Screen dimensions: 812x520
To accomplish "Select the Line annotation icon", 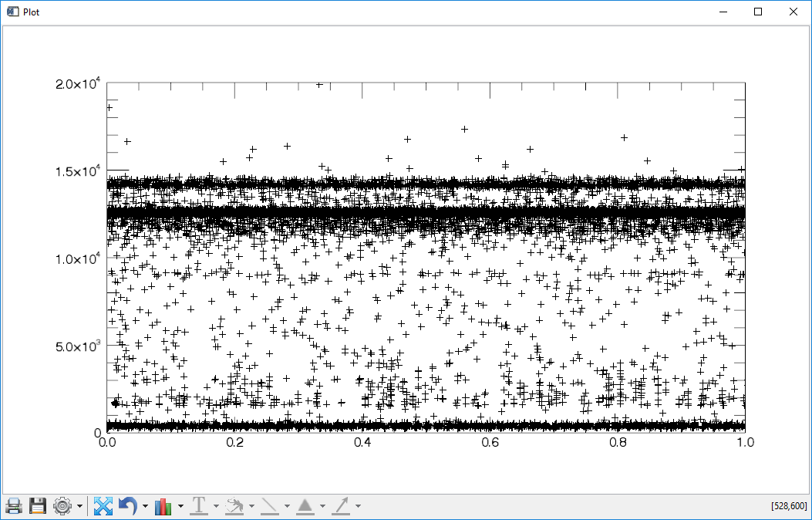I will pos(269,505).
